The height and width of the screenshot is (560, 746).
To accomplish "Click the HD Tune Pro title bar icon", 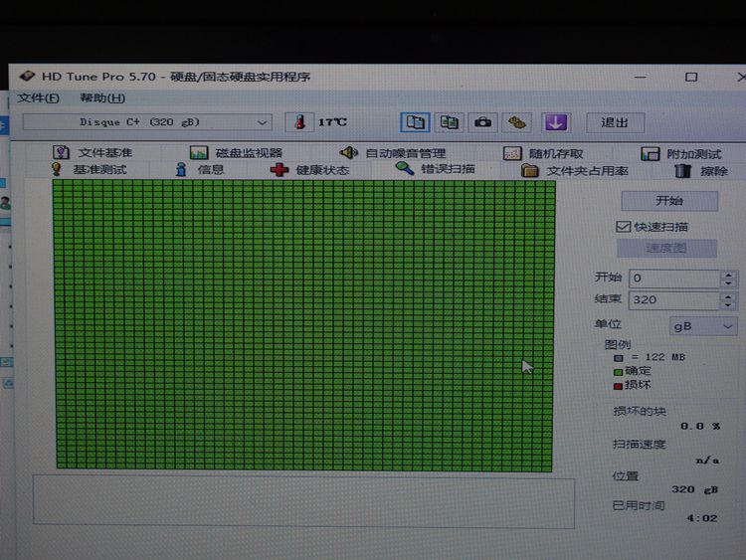I will [27, 77].
